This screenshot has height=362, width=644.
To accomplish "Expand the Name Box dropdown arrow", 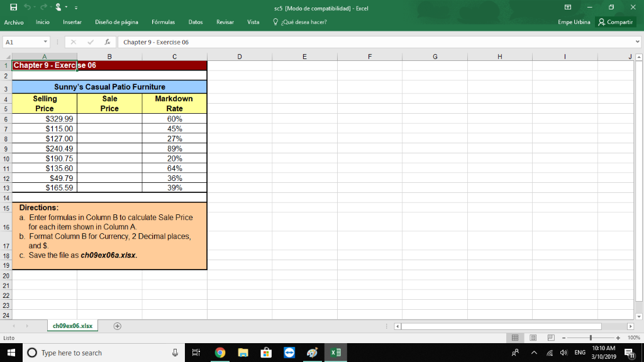I will click(45, 42).
